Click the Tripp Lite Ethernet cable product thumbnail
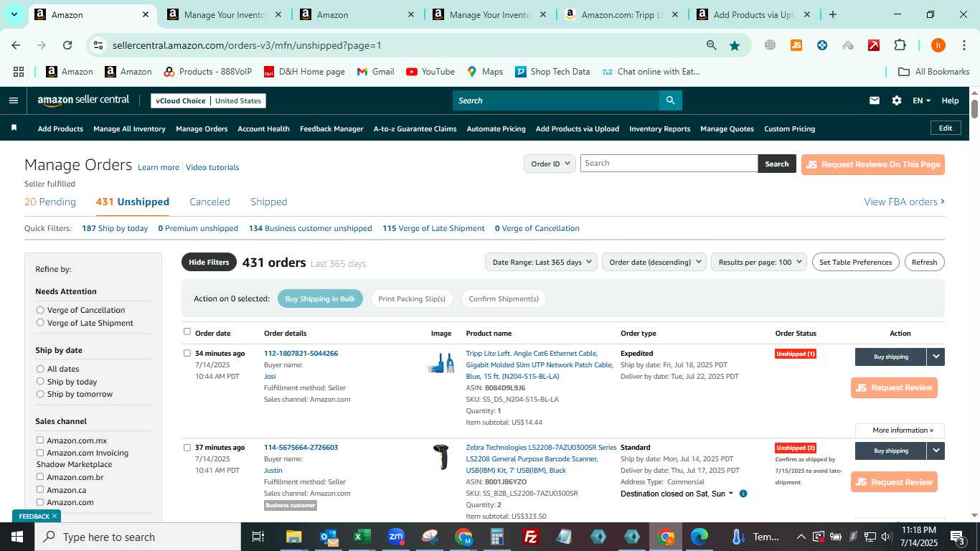Screen dimensions: 980x551 click(440, 364)
